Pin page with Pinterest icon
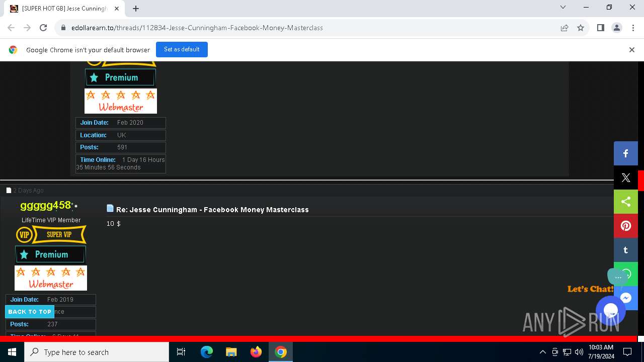 point(625,226)
